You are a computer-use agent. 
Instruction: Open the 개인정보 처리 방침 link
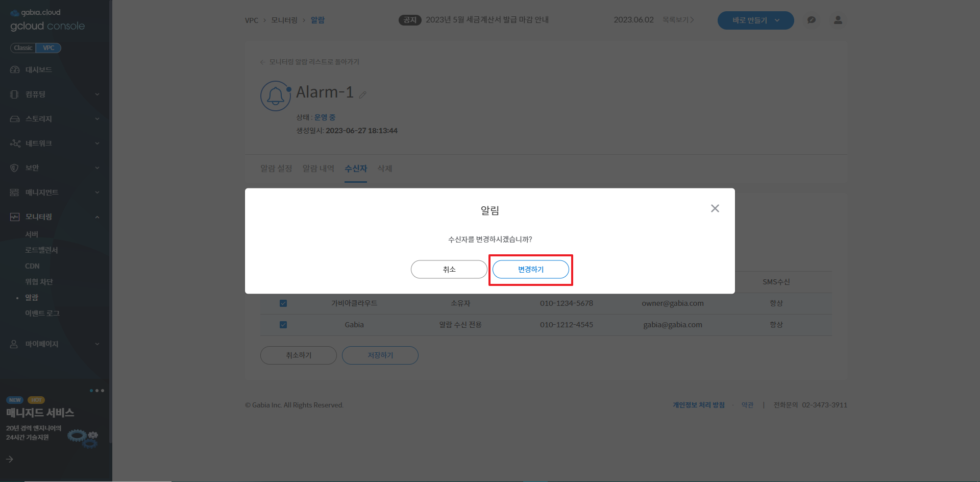pos(698,405)
